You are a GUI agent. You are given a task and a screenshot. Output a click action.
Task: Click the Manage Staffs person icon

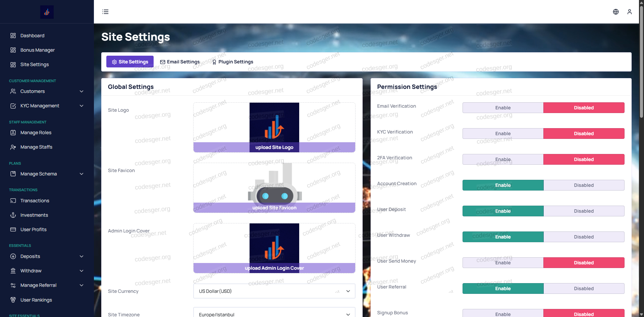pos(13,147)
